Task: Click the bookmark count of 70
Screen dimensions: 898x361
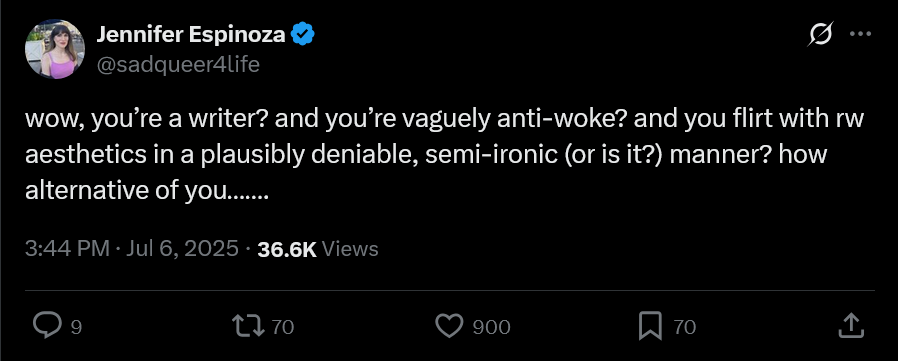Action: tap(684, 327)
